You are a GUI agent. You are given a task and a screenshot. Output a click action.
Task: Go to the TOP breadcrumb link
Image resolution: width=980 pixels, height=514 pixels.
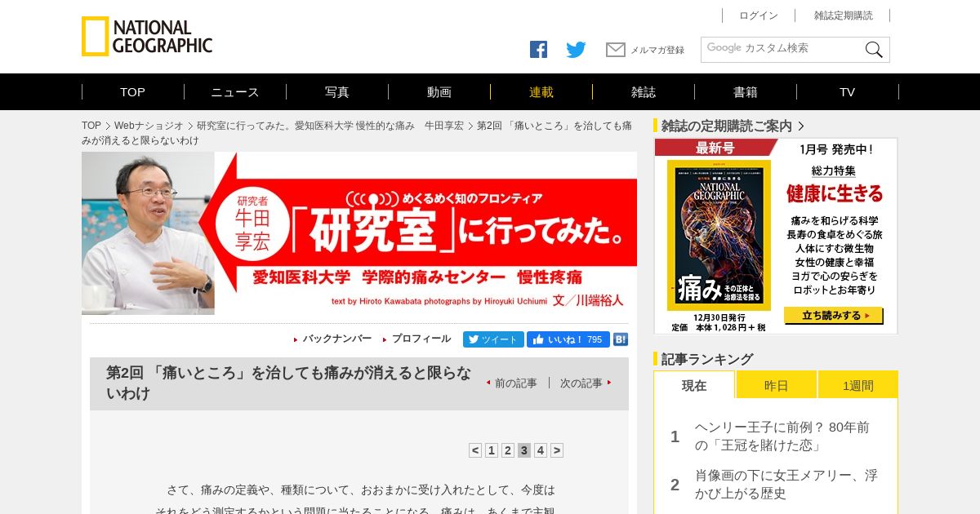91,126
